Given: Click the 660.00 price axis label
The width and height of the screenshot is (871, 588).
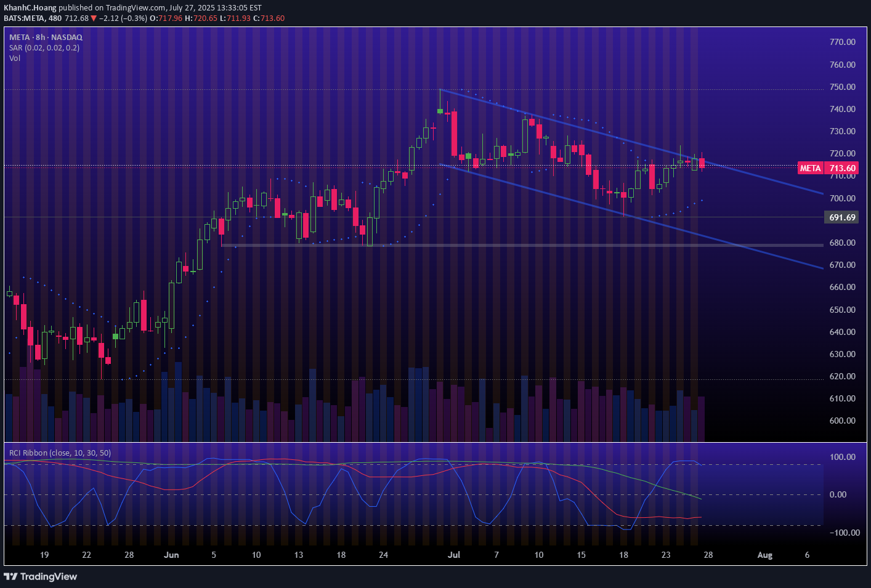Looking at the screenshot, I should [842, 287].
